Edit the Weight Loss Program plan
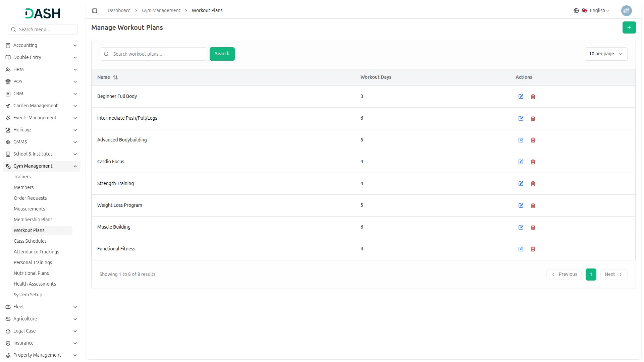 pyautogui.click(x=521, y=205)
